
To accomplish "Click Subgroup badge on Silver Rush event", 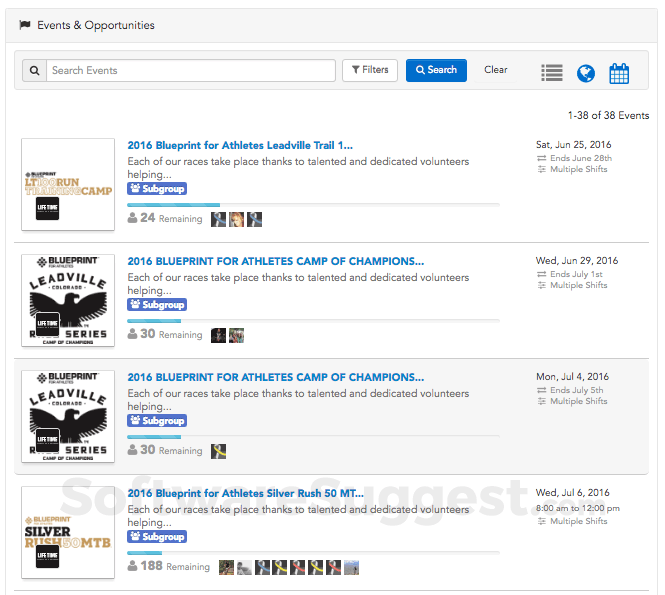I will (157, 537).
